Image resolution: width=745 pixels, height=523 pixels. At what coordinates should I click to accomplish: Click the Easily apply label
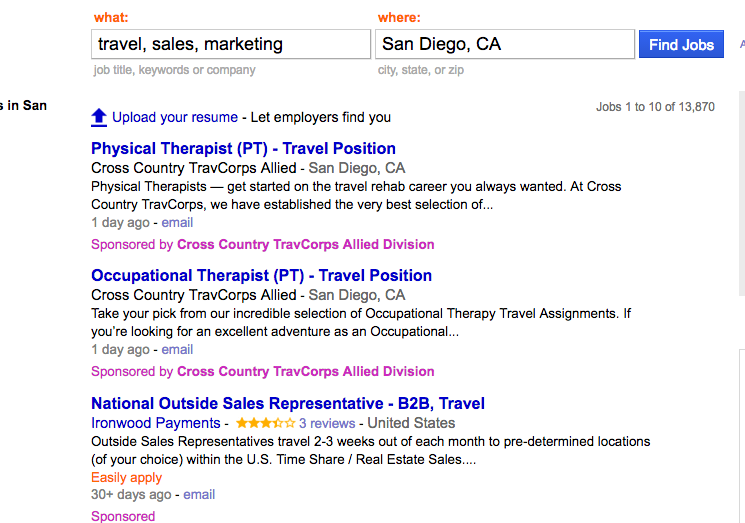coord(126,477)
